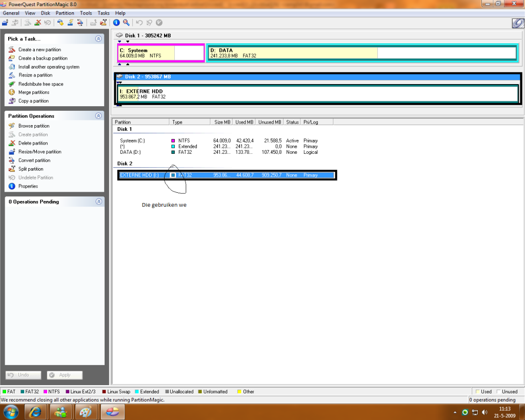525x420 pixels.
Task: Click the NTFS magenta legend swatch
Action: click(46, 391)
